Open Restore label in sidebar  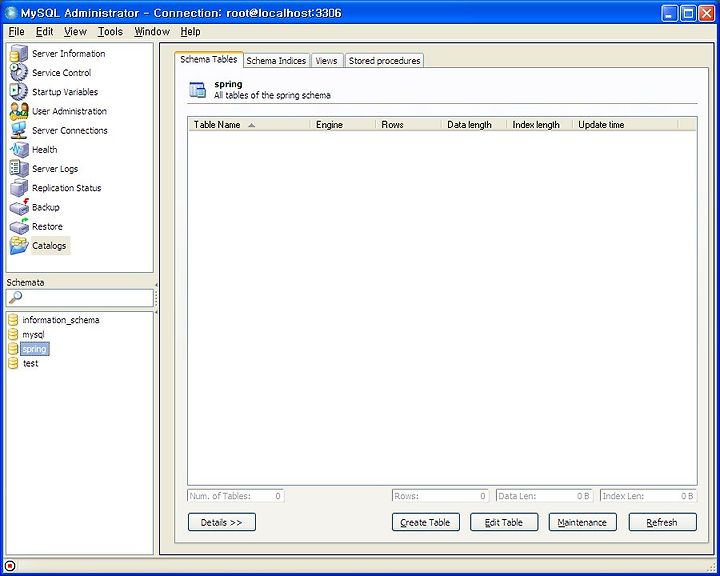click(x=47, y=226)
